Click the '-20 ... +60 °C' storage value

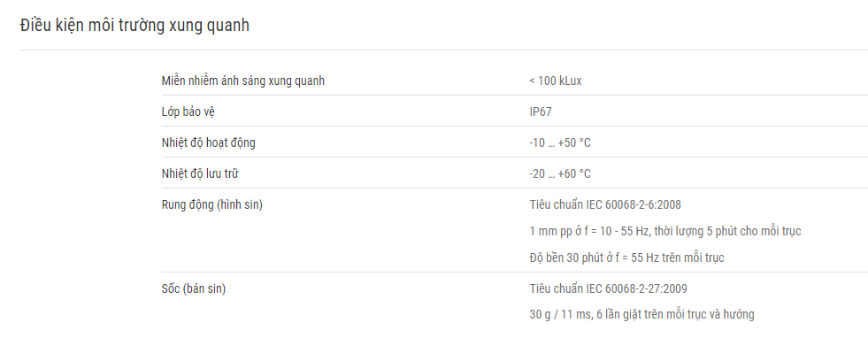click(560, 173)
